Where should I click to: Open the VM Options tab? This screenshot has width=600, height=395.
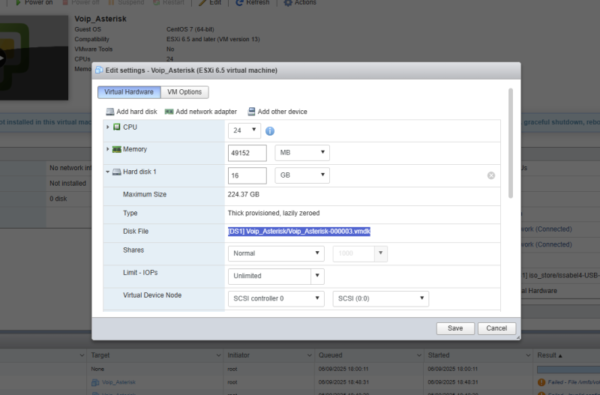pos(184,92)
